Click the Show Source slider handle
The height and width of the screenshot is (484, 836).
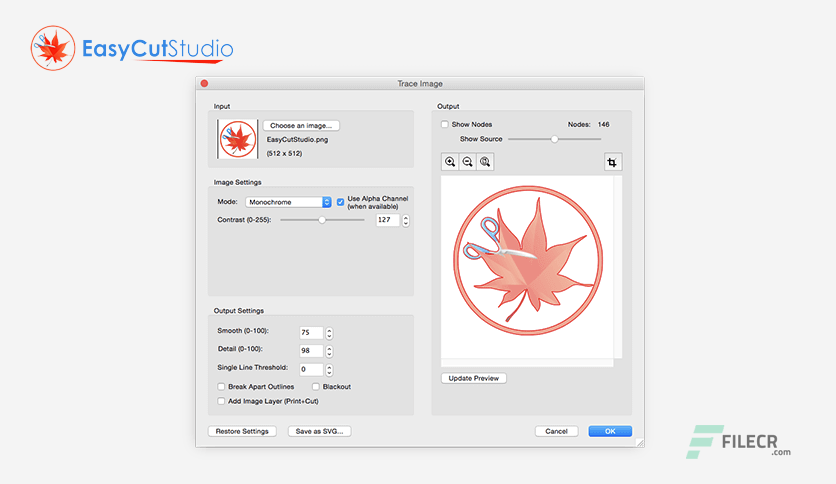(554, 139)
